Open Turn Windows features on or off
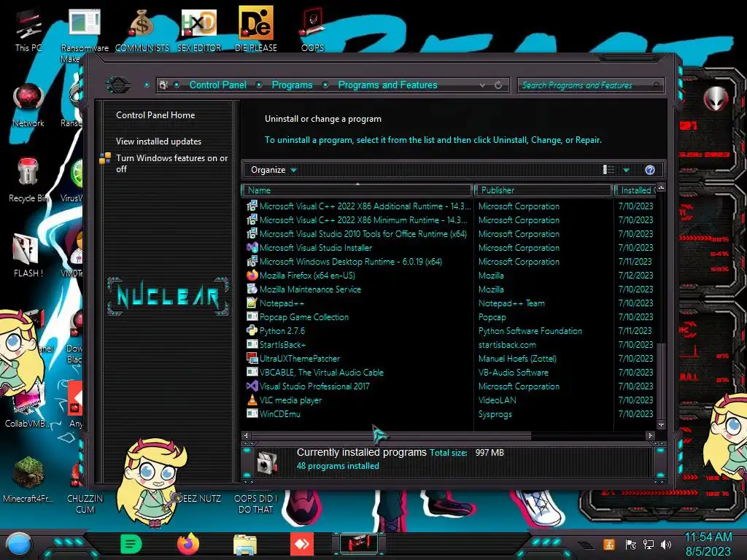Screen dimensions: 747x560 (172, 163)
